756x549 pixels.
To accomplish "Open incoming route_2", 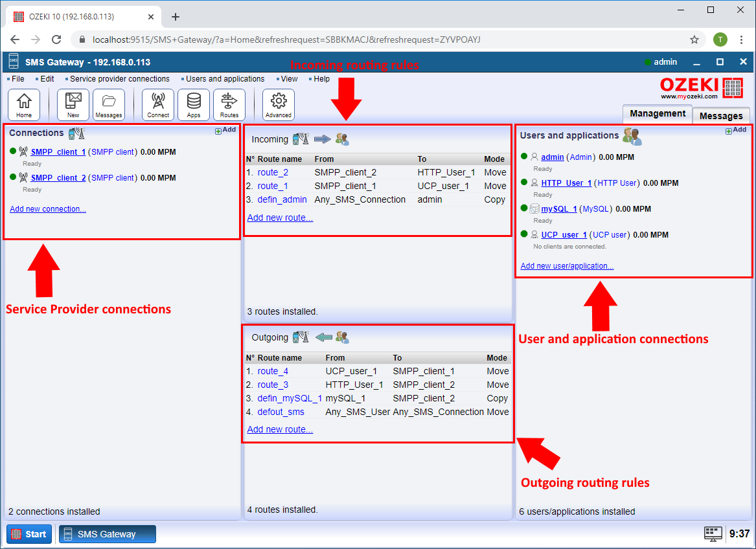I will click(273, 173).
